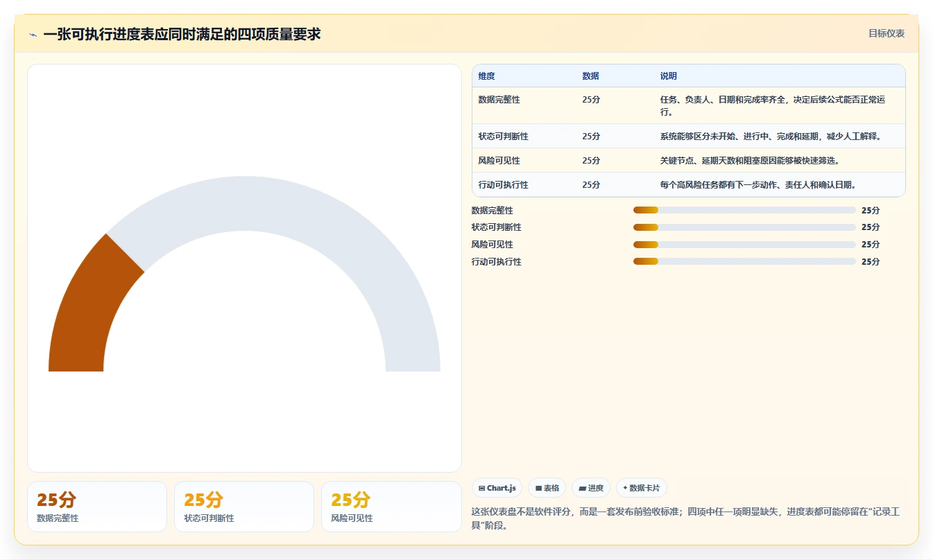Click the Chart.js chip
This screenshot has height=560, width=933.
click(x=497, y=488)
